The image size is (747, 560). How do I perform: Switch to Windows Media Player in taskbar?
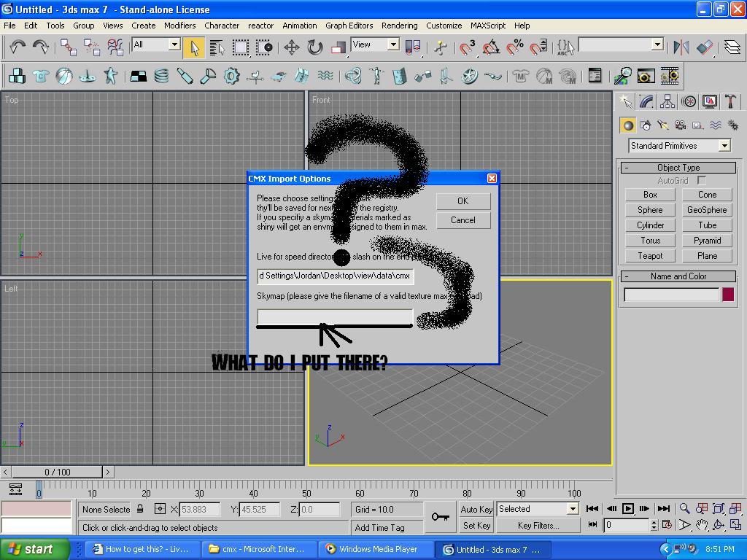(376, 549)
